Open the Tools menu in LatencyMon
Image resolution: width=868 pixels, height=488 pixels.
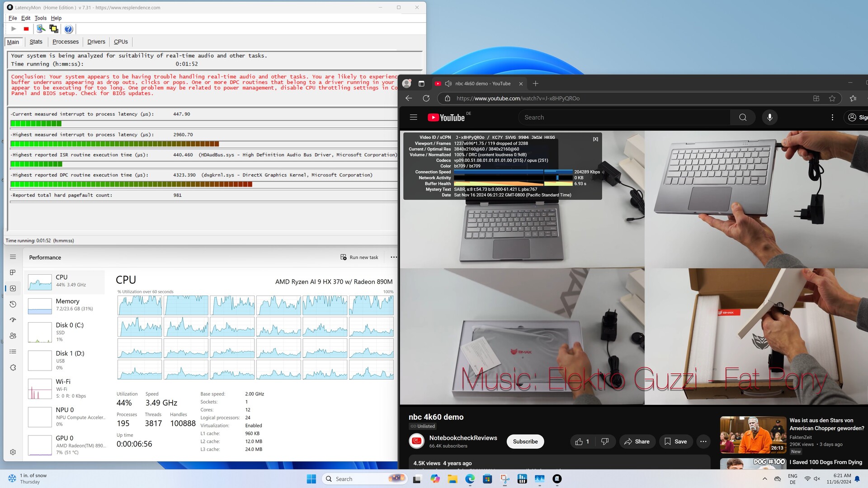40,18
